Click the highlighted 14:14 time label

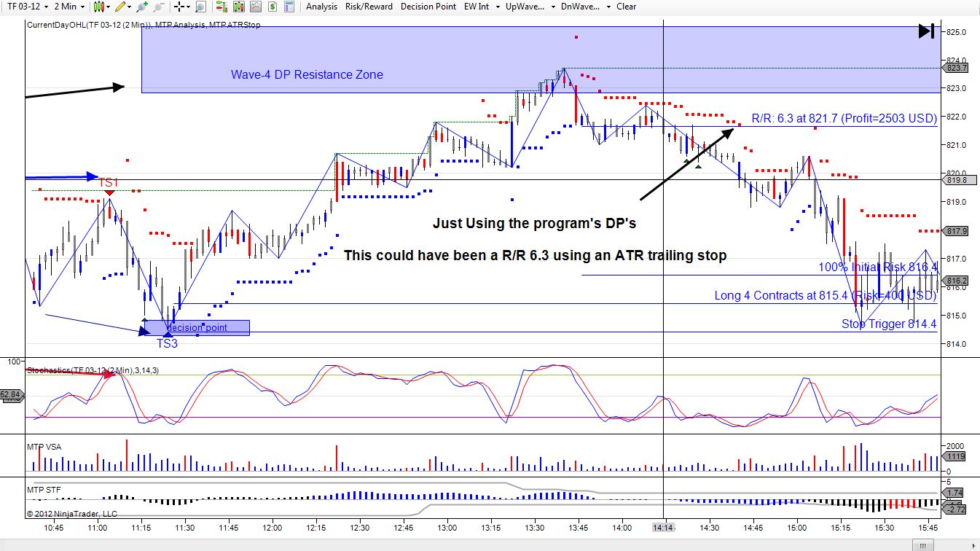pos(664,527)
